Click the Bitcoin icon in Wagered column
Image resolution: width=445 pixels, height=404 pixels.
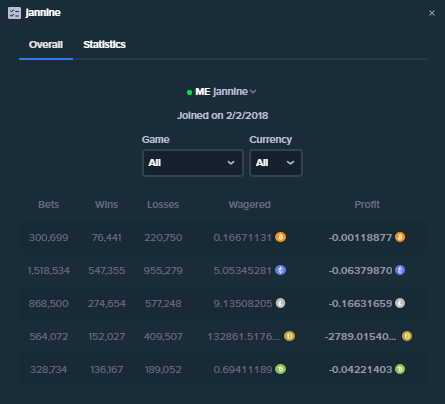(x=280, y=237)
